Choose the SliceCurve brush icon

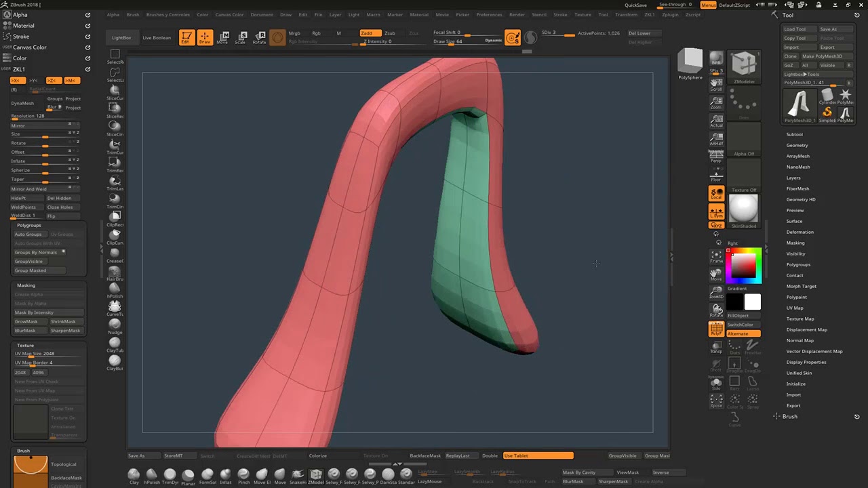pos(115,92)
